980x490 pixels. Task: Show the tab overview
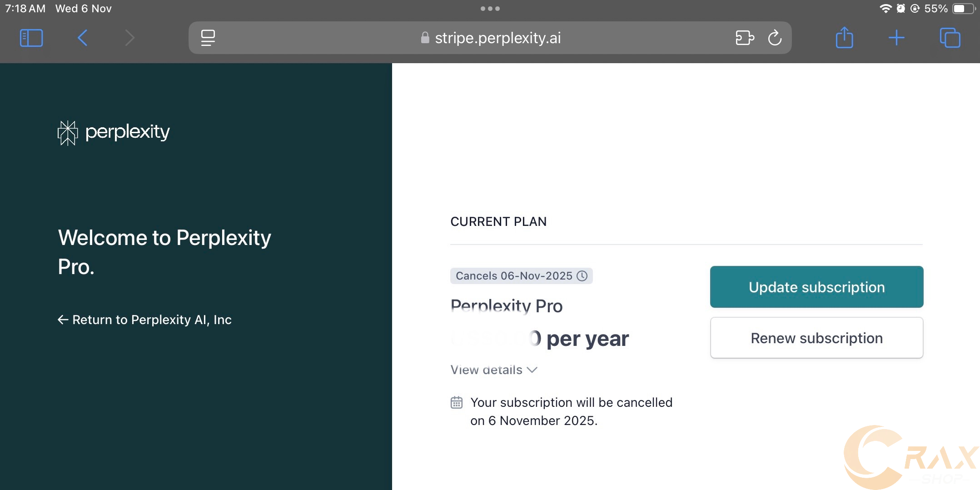coord(950,38)
